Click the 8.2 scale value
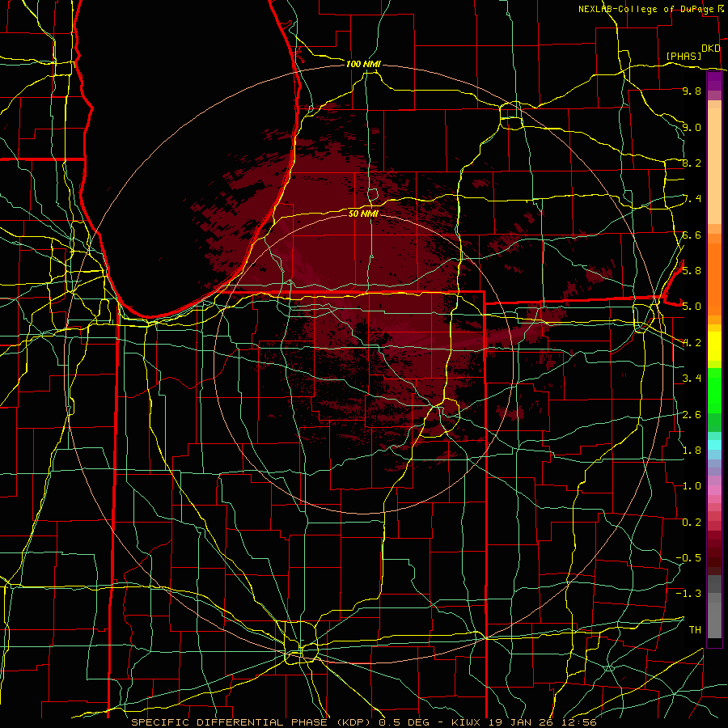Viewport: 728px width, 728px height. pos(692,163)
